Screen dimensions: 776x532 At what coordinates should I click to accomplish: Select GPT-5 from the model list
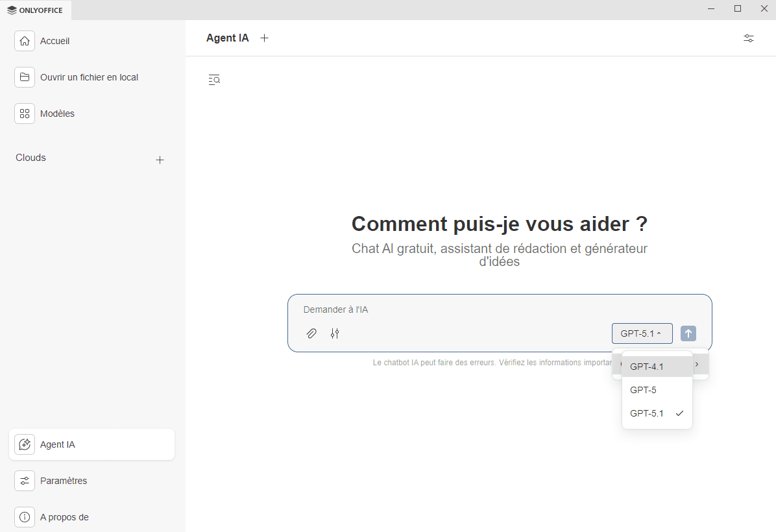(643, 389)
